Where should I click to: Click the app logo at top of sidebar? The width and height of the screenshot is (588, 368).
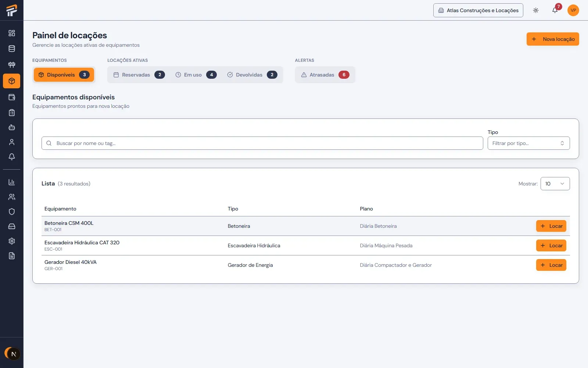coord(12,10)
